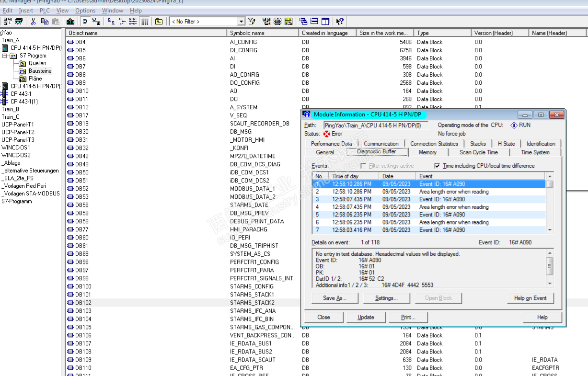Click the filter funnel icon
Image resolution: width=588 pixels, height=376 pixels.
tap(252, 22)
